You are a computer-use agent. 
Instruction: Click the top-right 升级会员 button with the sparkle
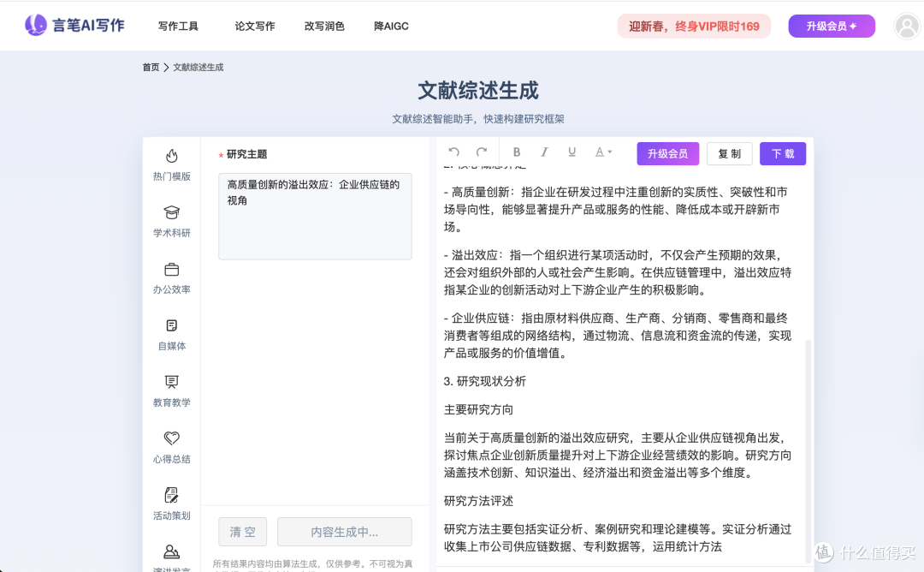(x=832, y=26)
